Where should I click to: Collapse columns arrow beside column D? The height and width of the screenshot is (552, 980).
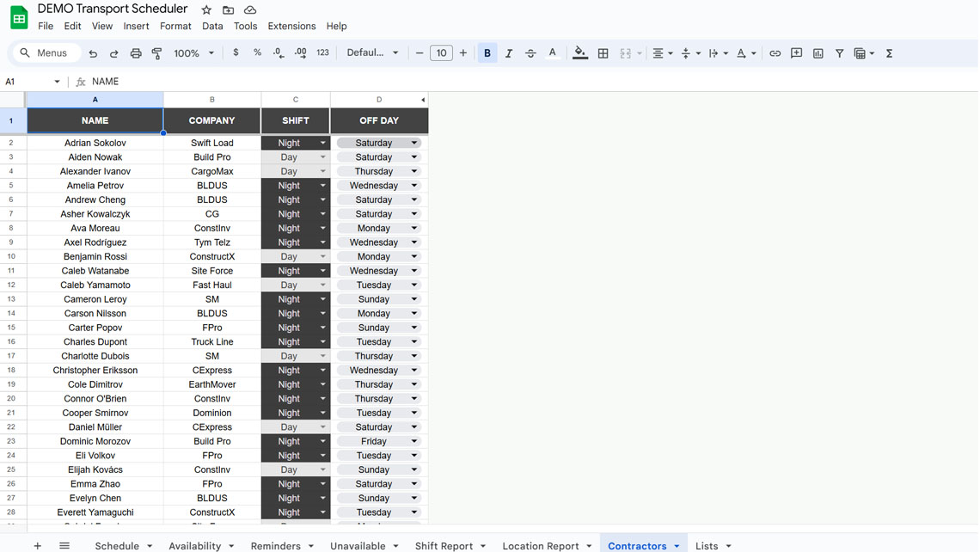point(423,100)
